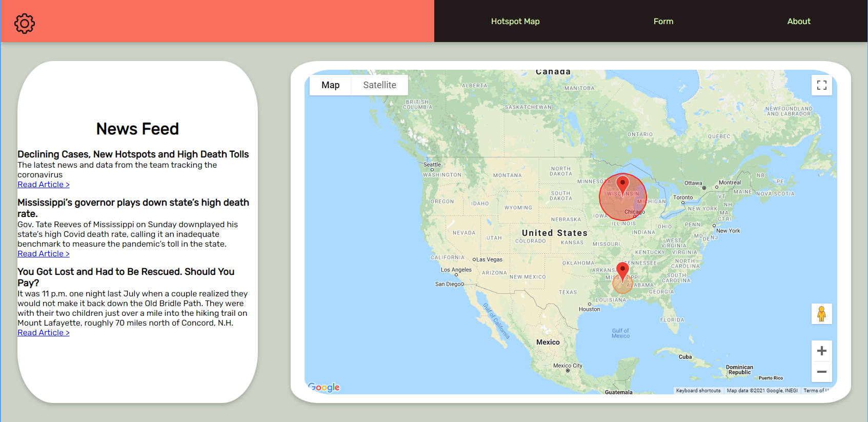This screenshot has width=868, height=422.
Task: Click the 'Los Angeles' city label
Action: coord(456,270)
